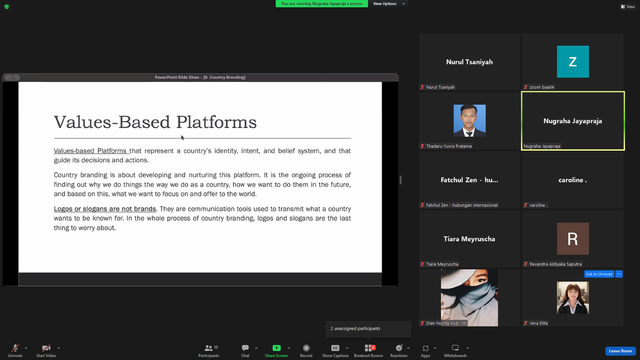
Task: Click muted mic icon by Dian Novita label
Action: [423, 323]
